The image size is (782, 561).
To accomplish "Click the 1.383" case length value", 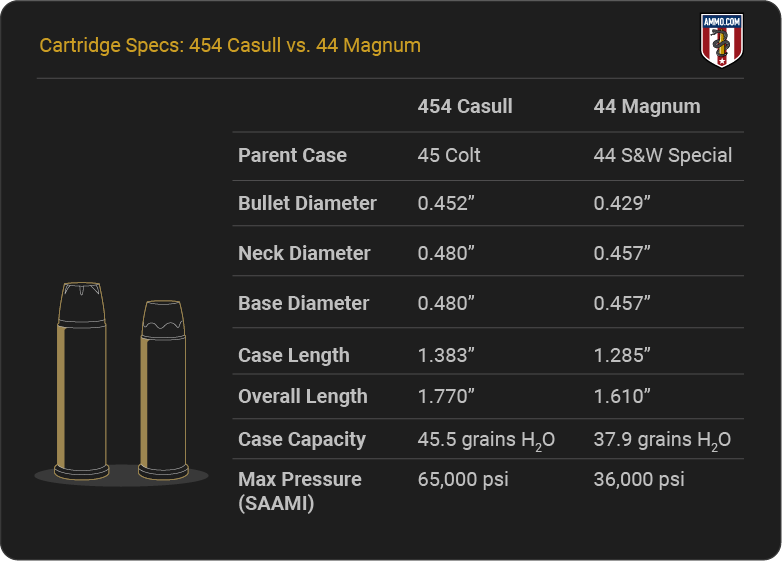I will click(446, 355).
